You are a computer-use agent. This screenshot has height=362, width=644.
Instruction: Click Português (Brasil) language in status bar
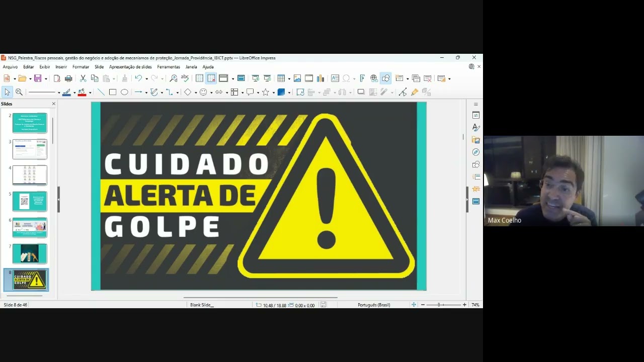point(374,305)
